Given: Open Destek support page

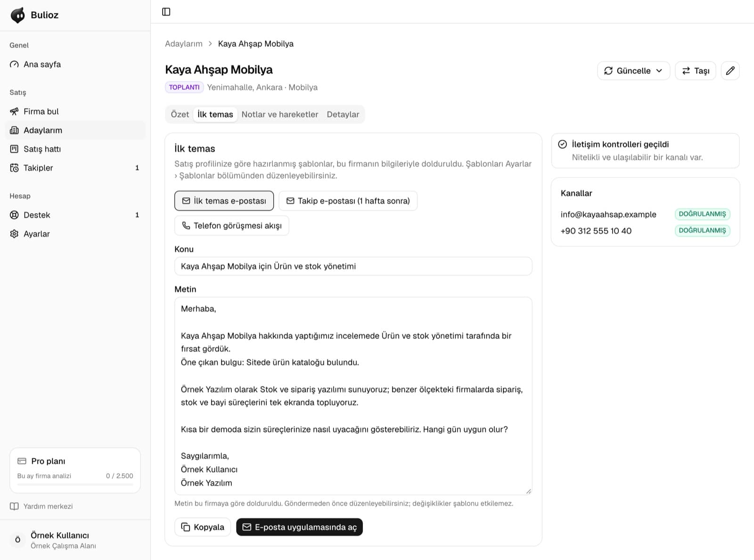Looking at the screenshot, I should (x=75, y=215).
